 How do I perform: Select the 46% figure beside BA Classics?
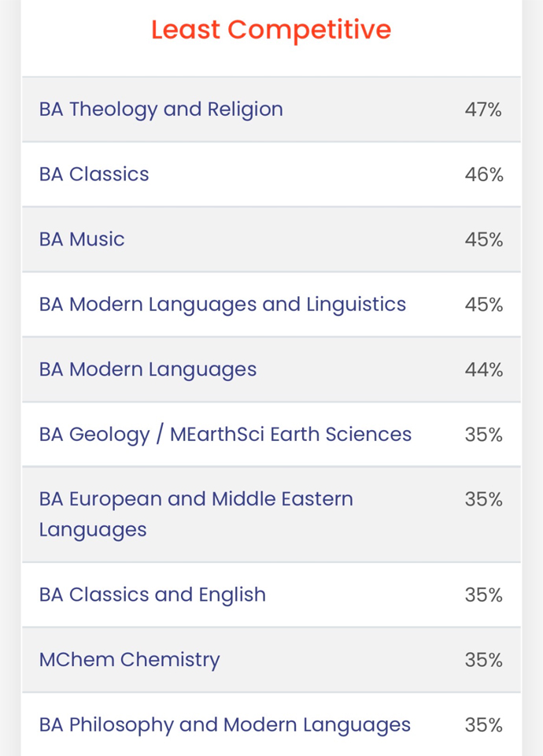[x=483, y=174]
